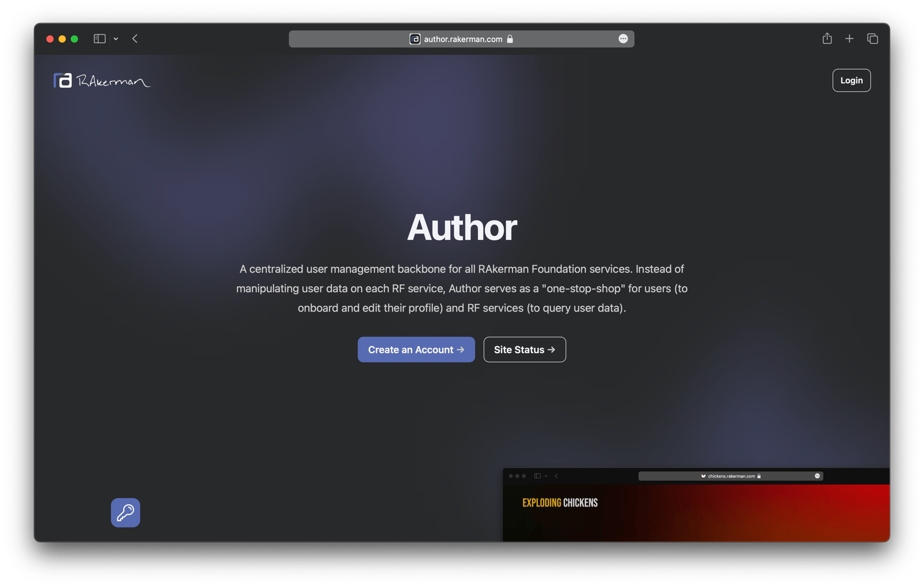Click the RAkerman favicon in the address bar

point(414,39)
